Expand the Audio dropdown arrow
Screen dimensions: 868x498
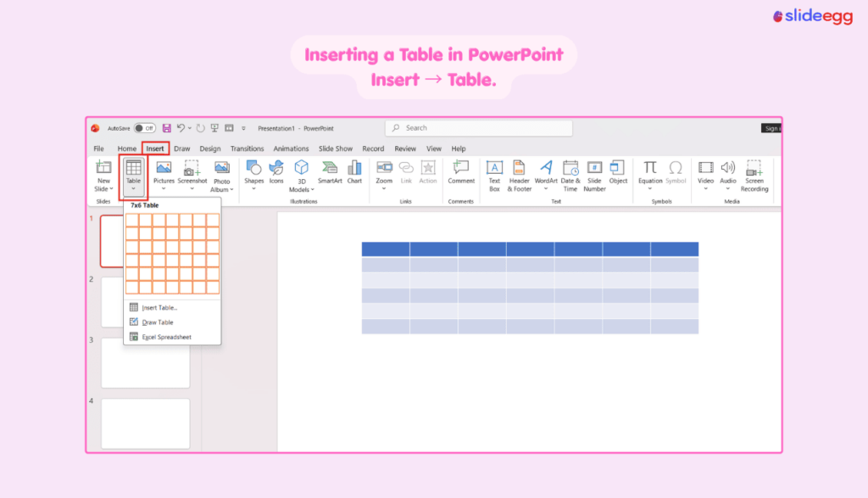[x=728, y=189]
